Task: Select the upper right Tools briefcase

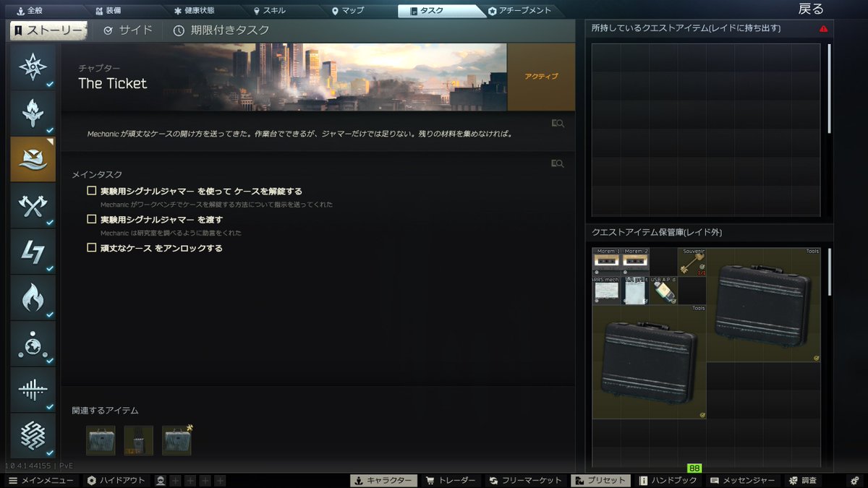Action: (763, 304)
